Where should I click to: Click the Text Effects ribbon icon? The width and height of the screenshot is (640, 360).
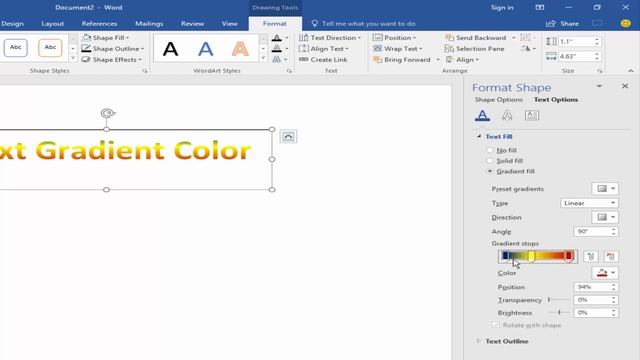click(x=277, y=60)
